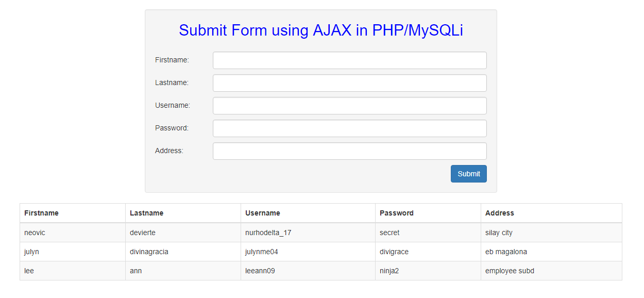Select the Password column header

pos(396,213)
